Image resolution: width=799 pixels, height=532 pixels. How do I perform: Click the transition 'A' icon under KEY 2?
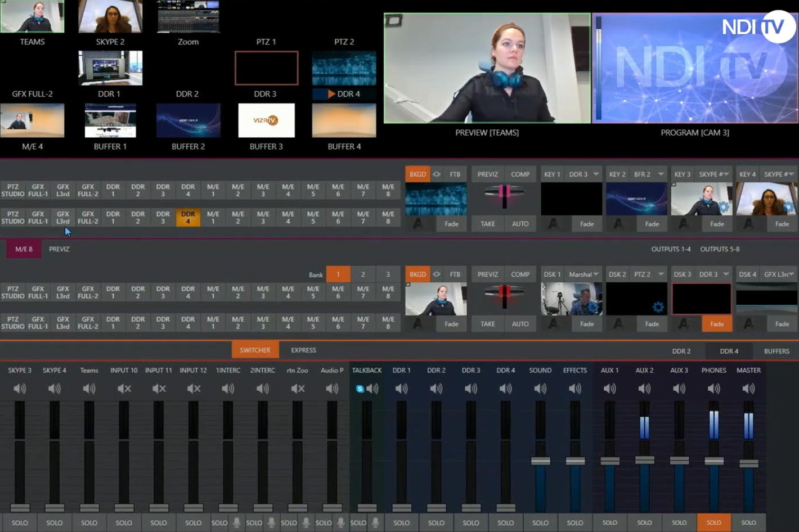(x=618, y=224)
